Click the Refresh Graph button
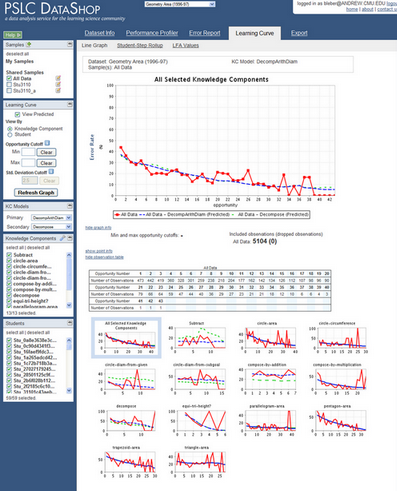The image size is (397, 491). [36, 193]
